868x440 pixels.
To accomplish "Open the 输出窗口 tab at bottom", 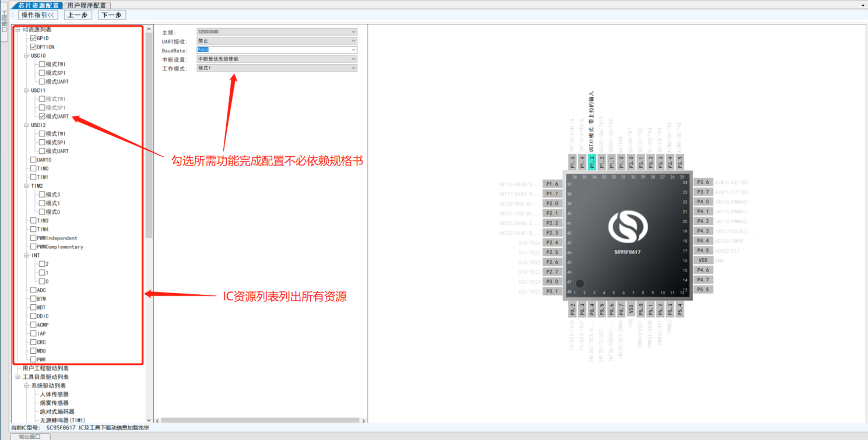I will (x=30, y=437).
